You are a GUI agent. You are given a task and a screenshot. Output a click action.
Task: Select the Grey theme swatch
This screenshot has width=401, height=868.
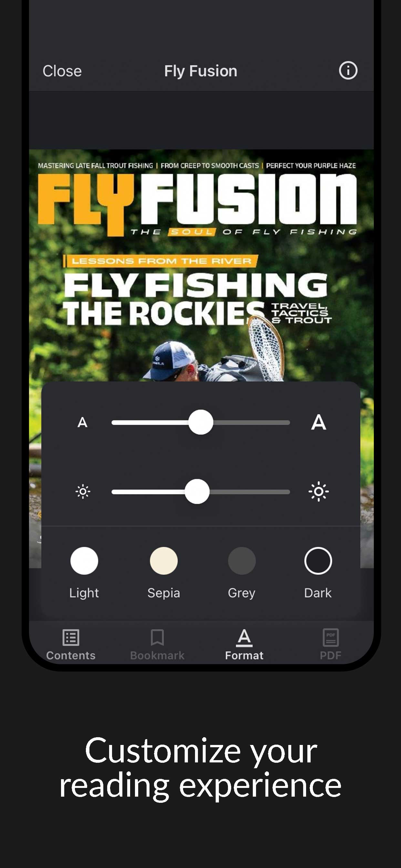coord(242,561)
